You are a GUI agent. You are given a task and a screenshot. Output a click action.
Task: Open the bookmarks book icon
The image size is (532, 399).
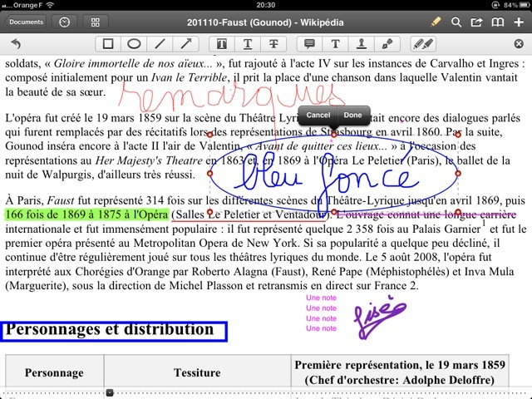(498, 22)
